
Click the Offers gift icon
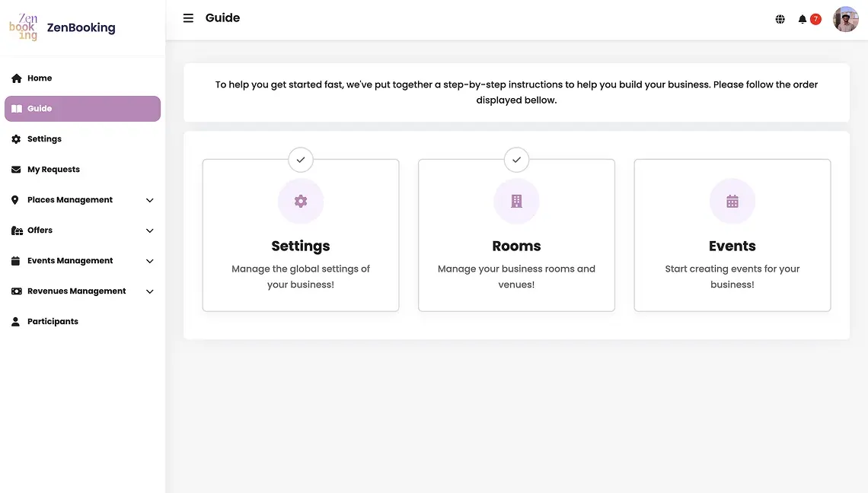17,231
